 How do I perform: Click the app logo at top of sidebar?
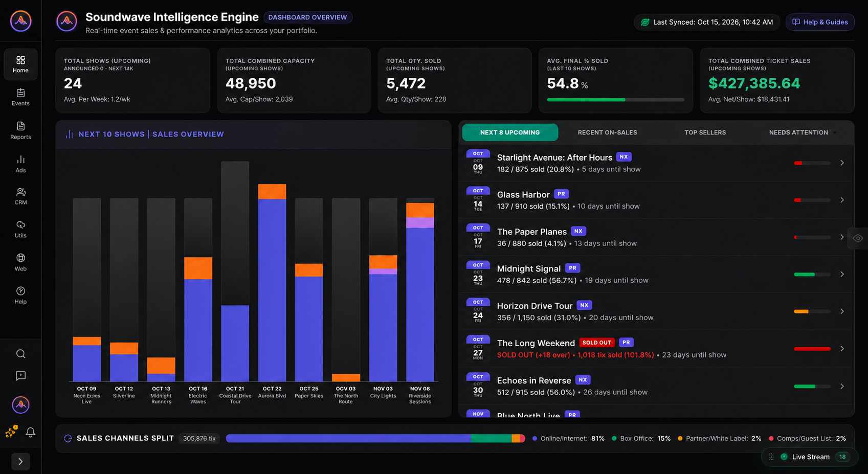[20, 21]
